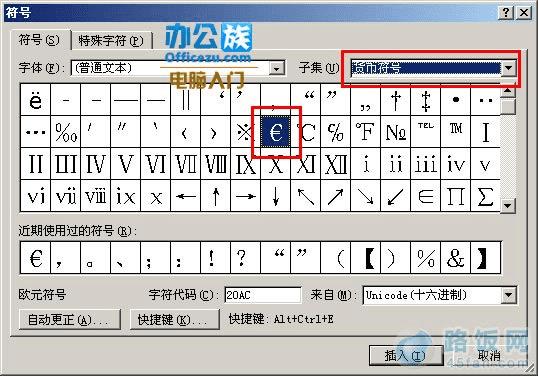This screenshot has height=376, width=538.
Task: Click the symbol grid scrollbar down arrow
Action: 508,205
